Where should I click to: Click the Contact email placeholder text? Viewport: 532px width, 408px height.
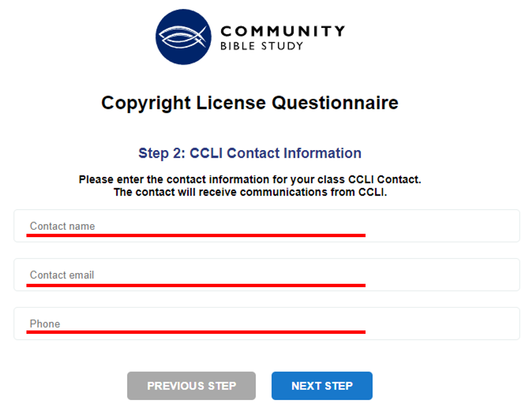pos(62,275)
